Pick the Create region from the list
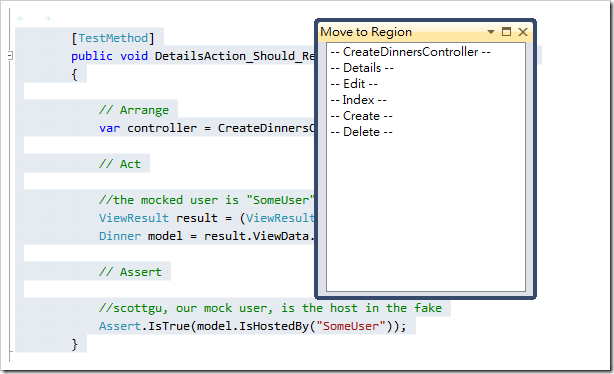The image size is (614, 374). pyautogui.click(x=361, y=116)
